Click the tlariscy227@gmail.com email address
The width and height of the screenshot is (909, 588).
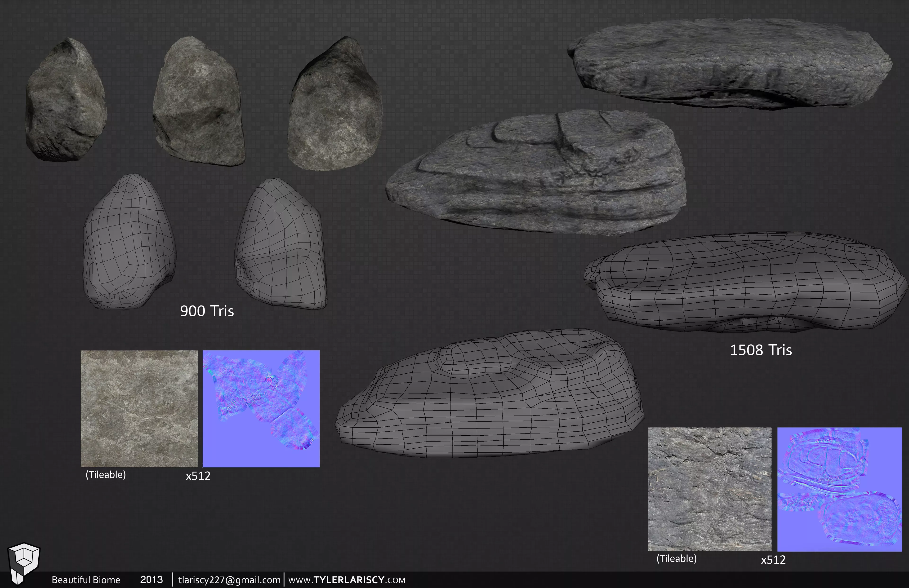click(x=229, y=580)
